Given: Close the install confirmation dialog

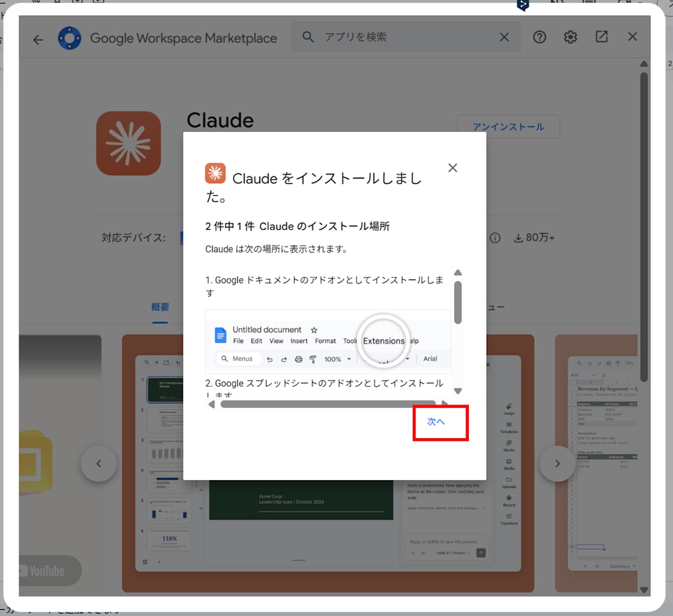Looking at the screenshot, I should tap(453, 168).
